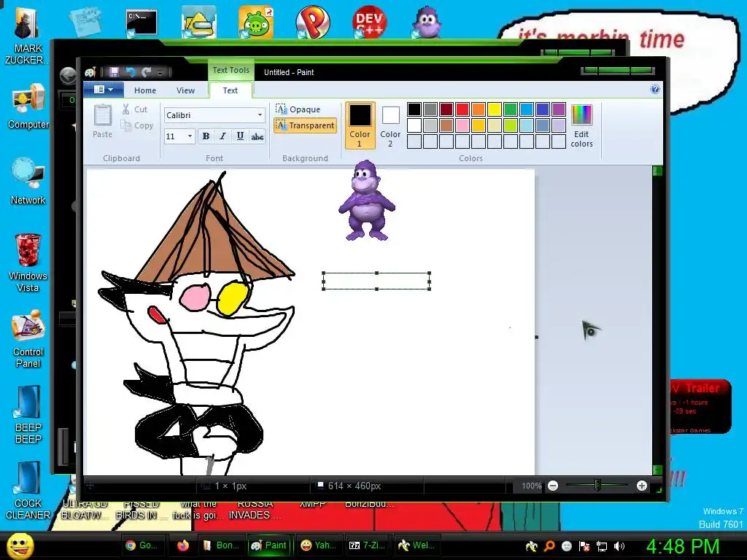Click the smiley face Start button
This screenshot has width=747, height=560.
pos(20,545)
